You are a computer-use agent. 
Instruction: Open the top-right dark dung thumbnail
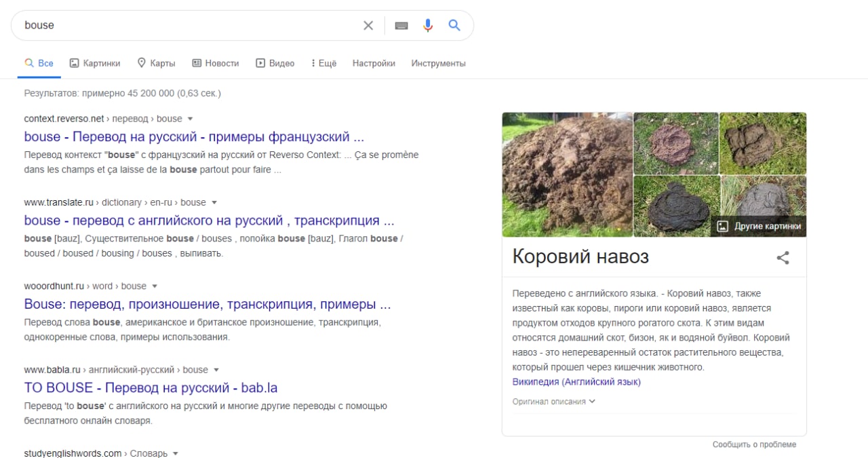764,143
